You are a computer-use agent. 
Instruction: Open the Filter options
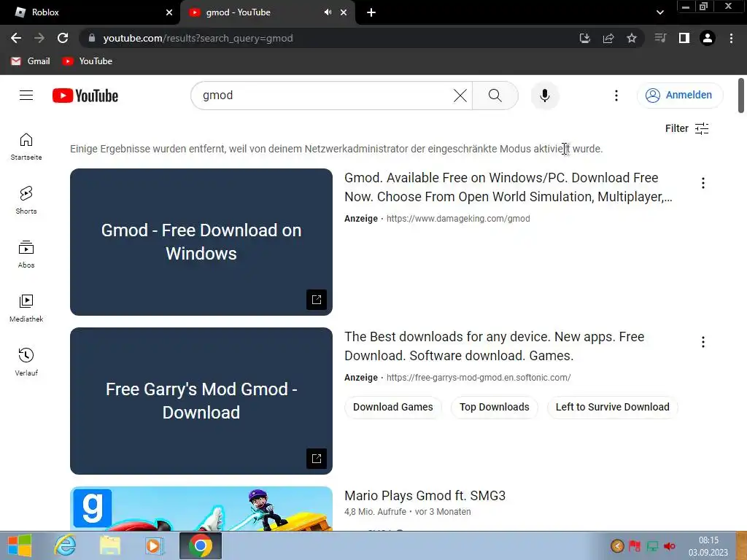pyautogui.click(x=686, y=128)
